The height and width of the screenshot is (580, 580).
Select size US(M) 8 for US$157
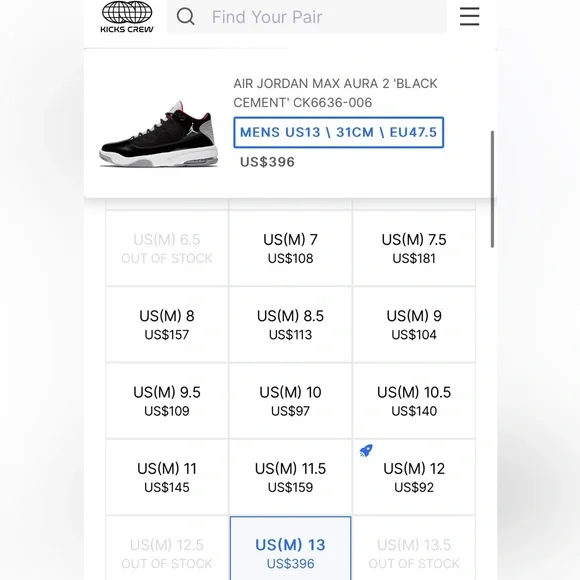[167, 324]
